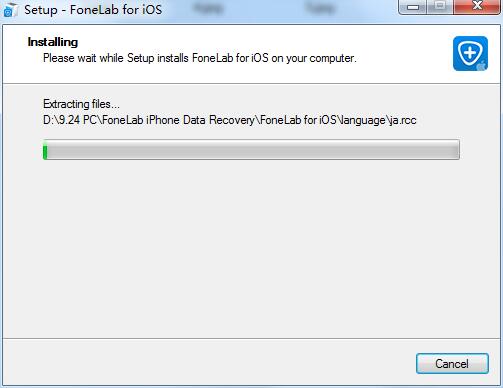Click the empty footer area left of Cancel

pos(207,363)
